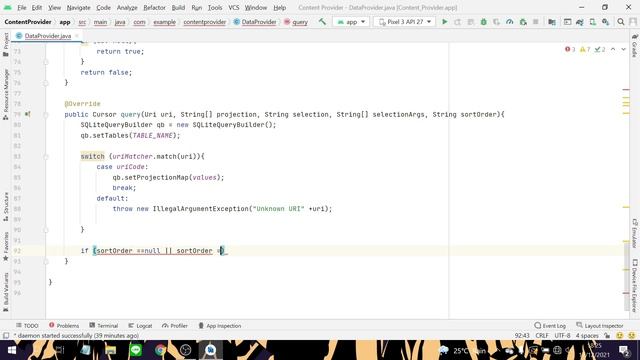Open Project Structure folder icon

552,22
